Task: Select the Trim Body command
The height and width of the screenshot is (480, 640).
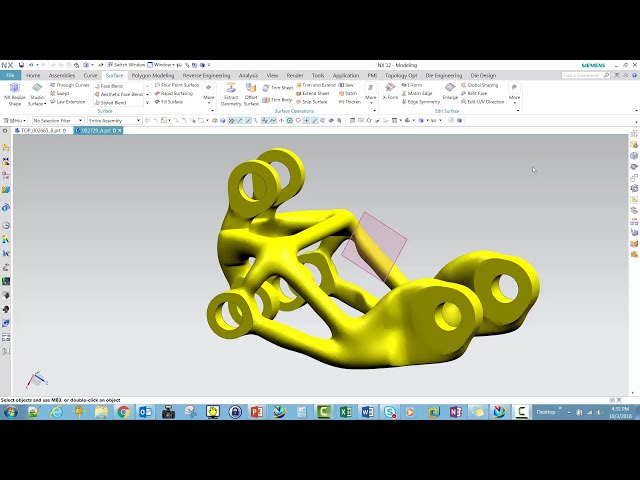Action: click(277, 100)
